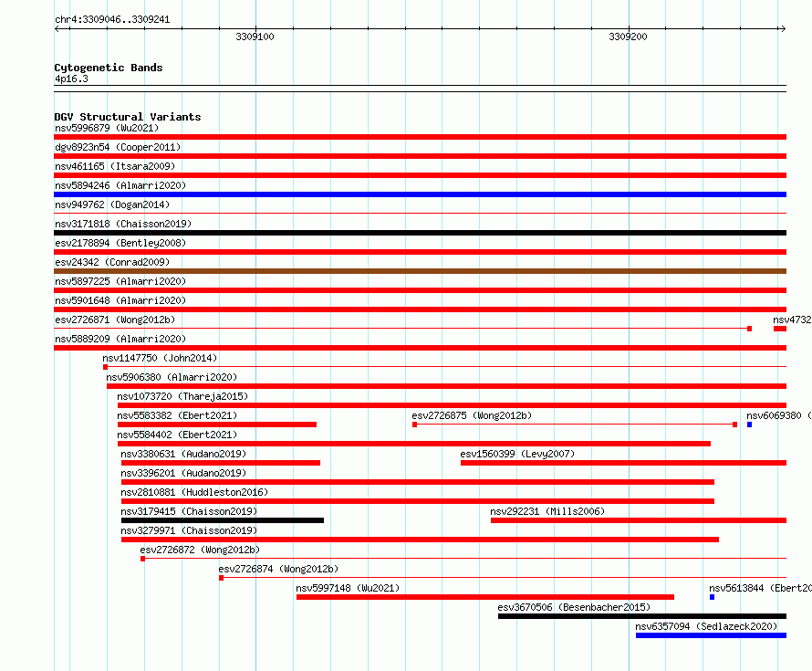The height and width of the screenshot is (671, 812).
Task: Open the DGV Structural Variants track heading
Action: point(128,117)
